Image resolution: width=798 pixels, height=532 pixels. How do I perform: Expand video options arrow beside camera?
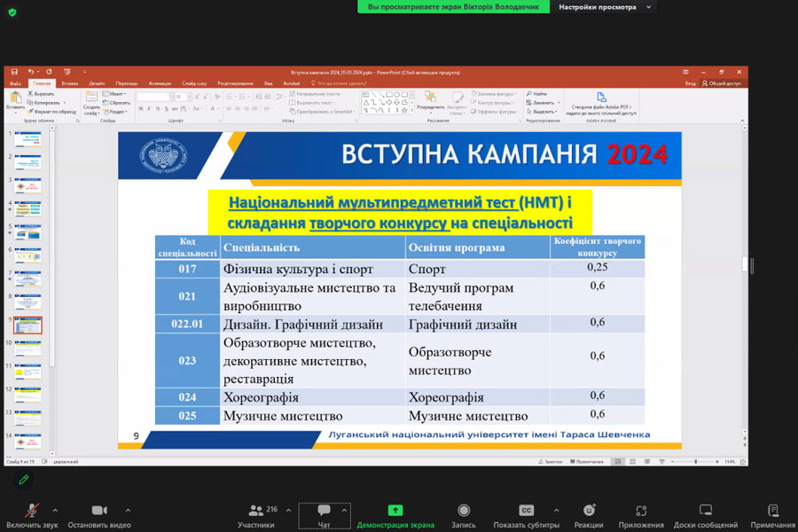(128, 510)
